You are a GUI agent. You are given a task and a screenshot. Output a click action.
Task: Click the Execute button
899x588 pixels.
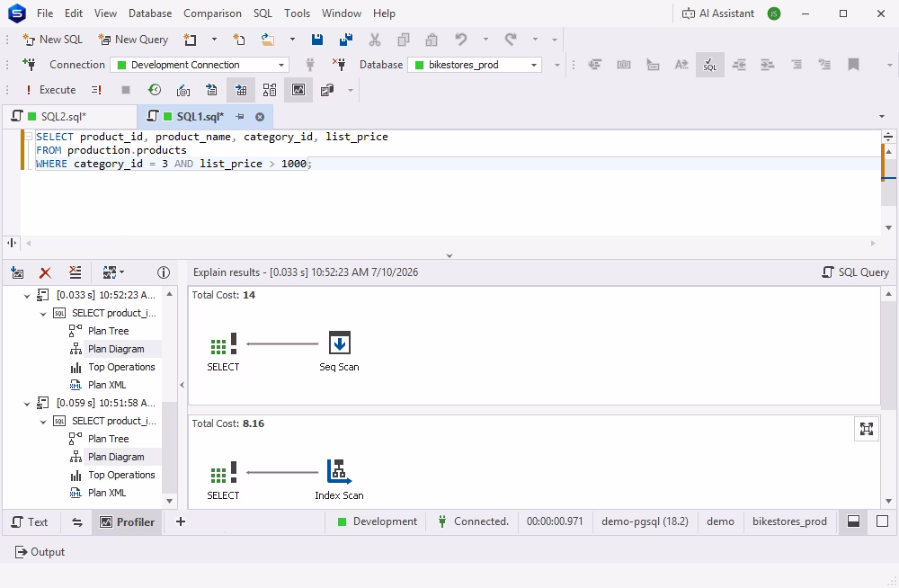50,90
